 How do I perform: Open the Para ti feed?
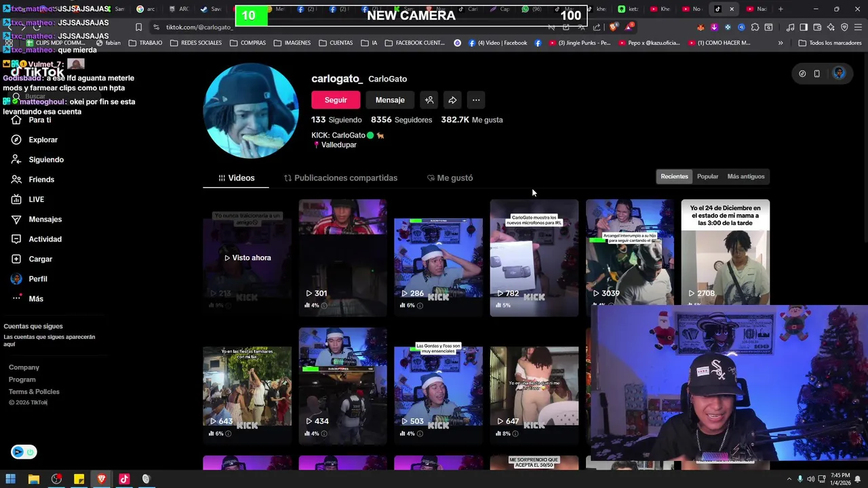click(31, 120)
